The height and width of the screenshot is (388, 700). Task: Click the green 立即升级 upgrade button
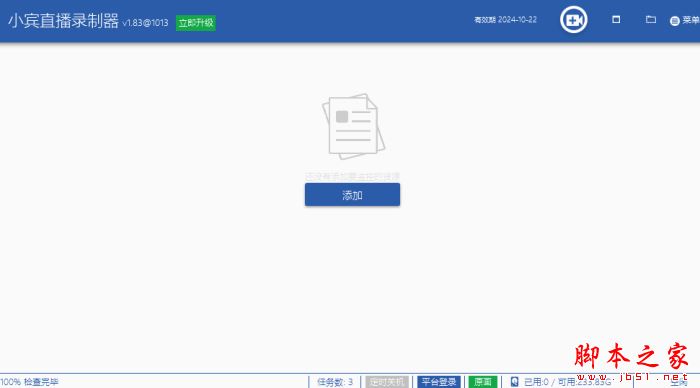(196, 23)
